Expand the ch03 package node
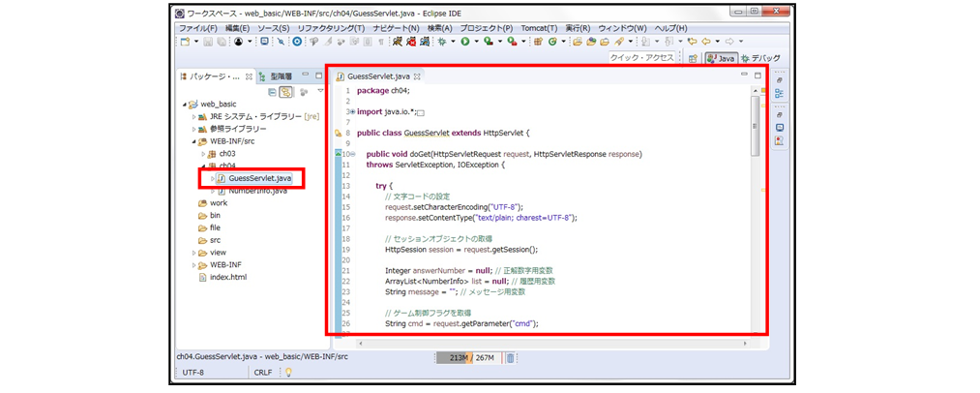The image size is (980, 393). (x=202, y=153)
